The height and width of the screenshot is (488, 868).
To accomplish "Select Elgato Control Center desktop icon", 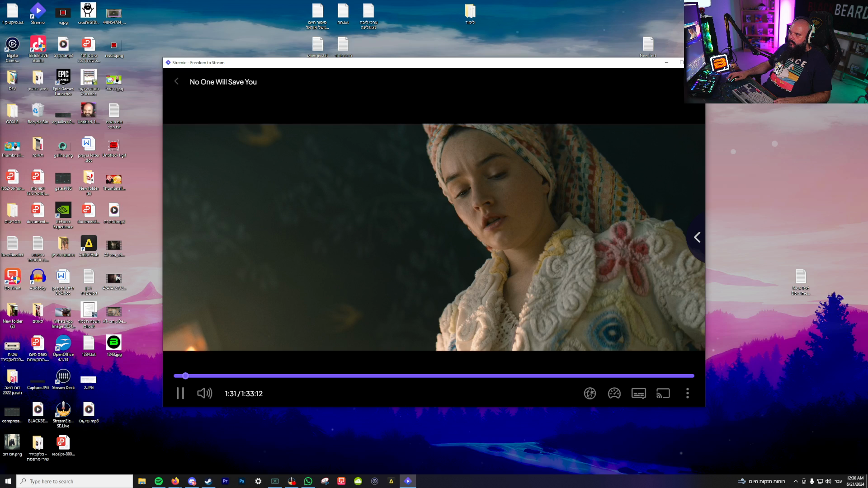I will point(12,49).
